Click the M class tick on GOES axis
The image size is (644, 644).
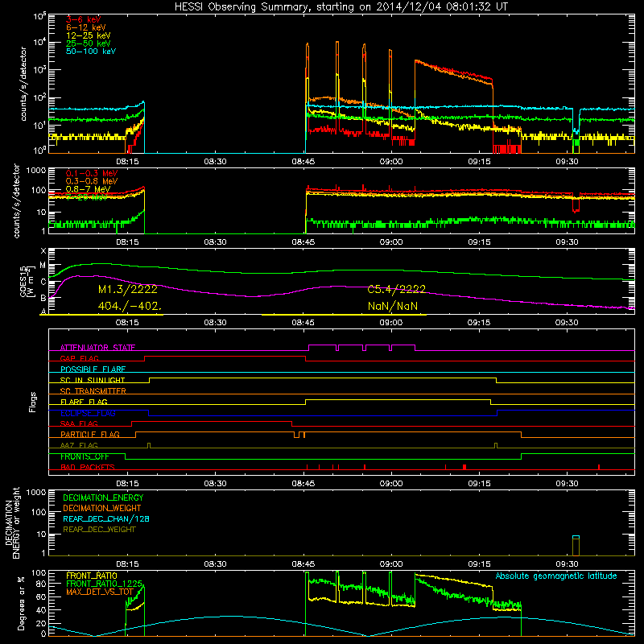coord(43,266)
